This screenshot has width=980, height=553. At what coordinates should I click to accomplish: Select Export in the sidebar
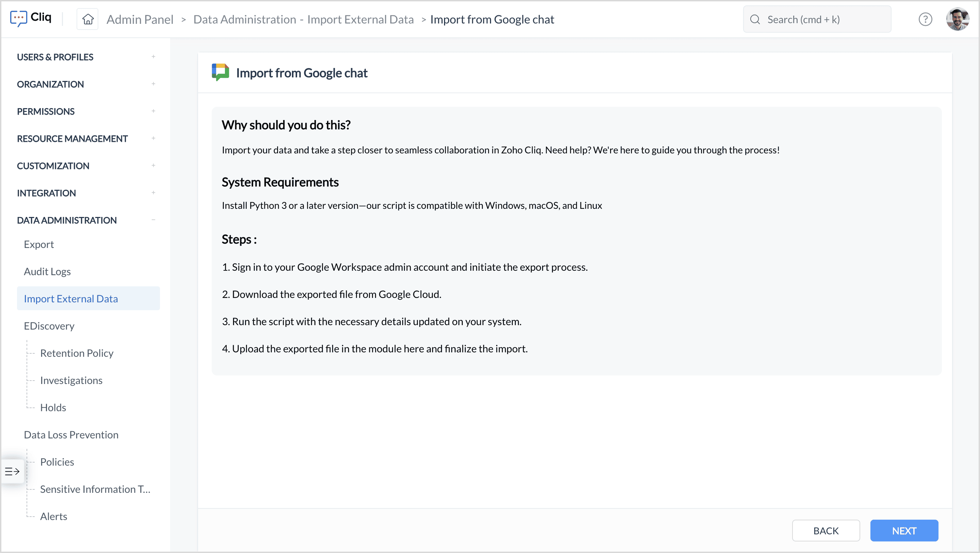(39, 244)
